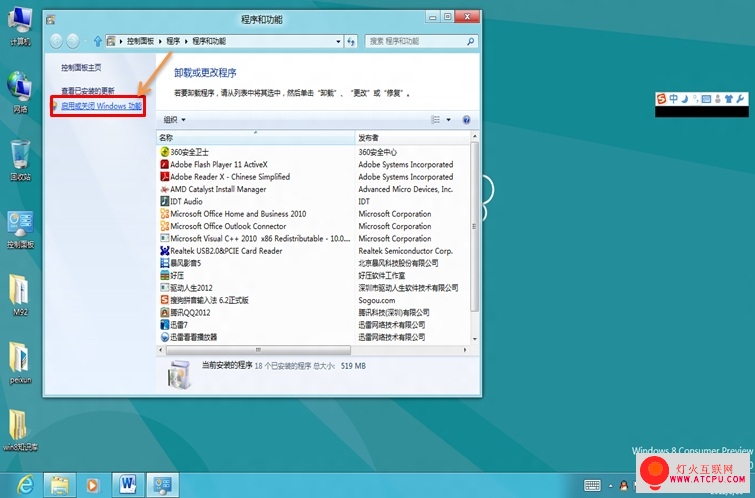755x498 pixels.
Task: Open the 组织 dropdown menu
Action: 174,120
